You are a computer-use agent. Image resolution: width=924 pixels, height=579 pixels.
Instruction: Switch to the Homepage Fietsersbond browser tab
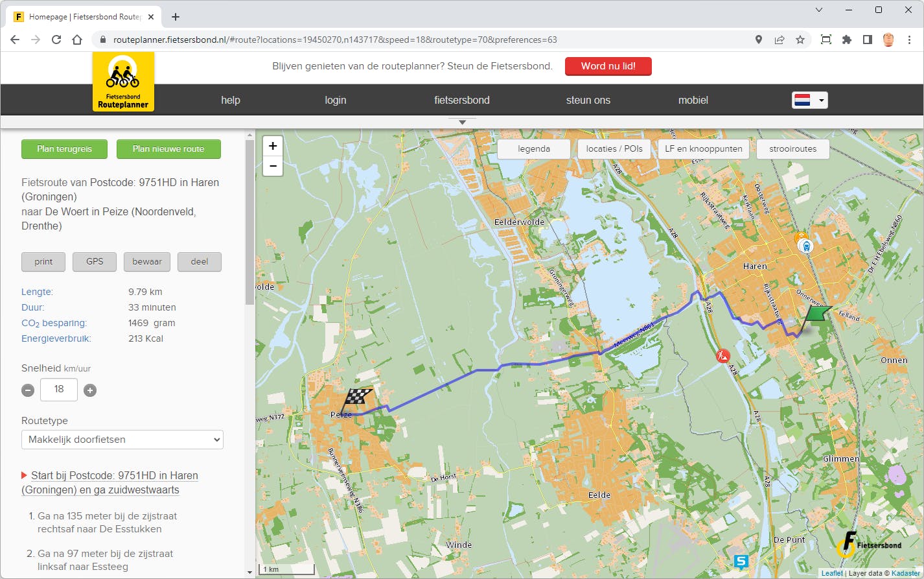coord(84,17)
